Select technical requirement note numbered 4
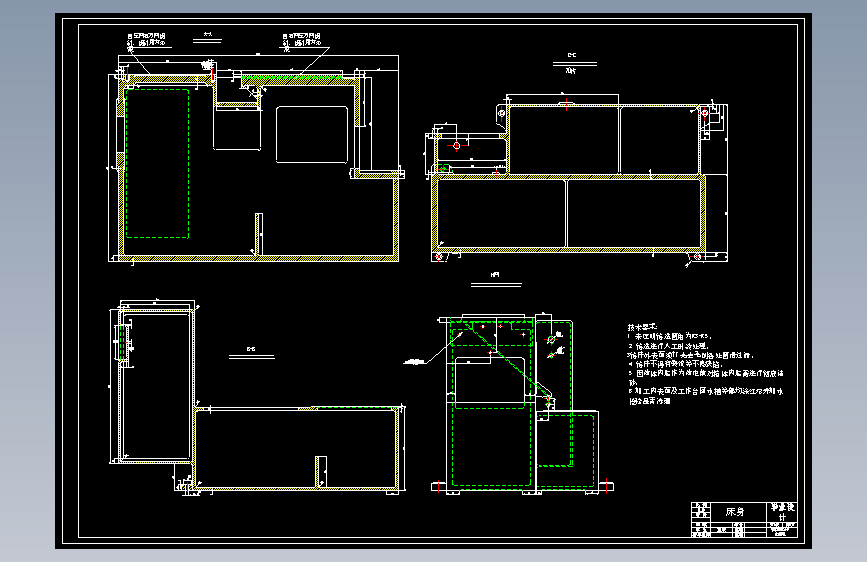 pyautogui.click(x=676, y=364)
